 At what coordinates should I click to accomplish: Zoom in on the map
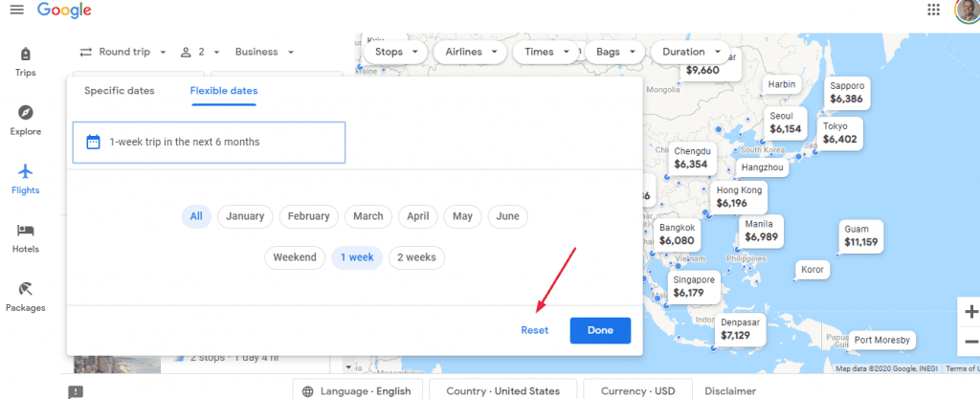click(970, 312)
